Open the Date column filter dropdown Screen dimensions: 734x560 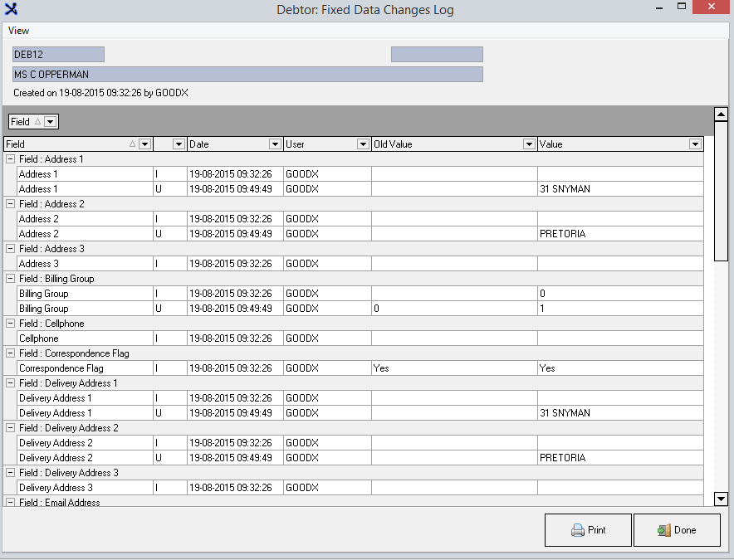276,144
